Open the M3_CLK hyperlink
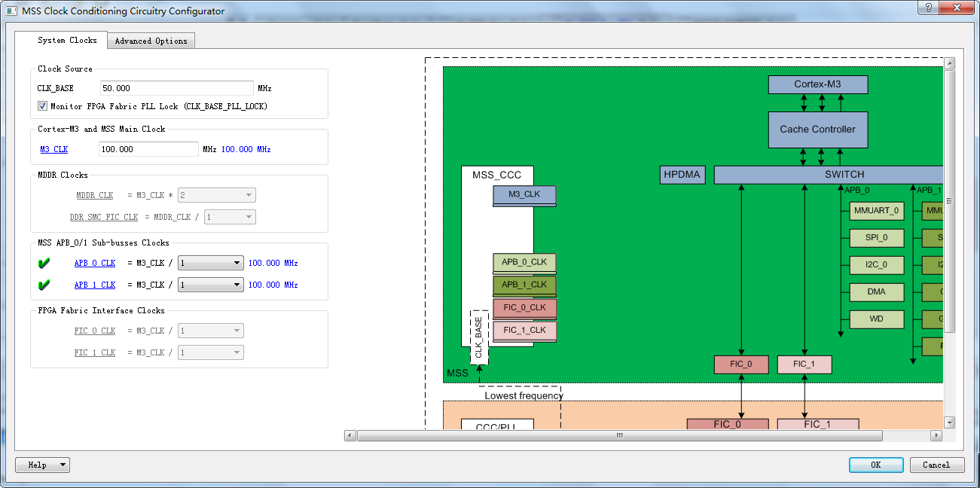Screen dimensions: 980x488 53,148
